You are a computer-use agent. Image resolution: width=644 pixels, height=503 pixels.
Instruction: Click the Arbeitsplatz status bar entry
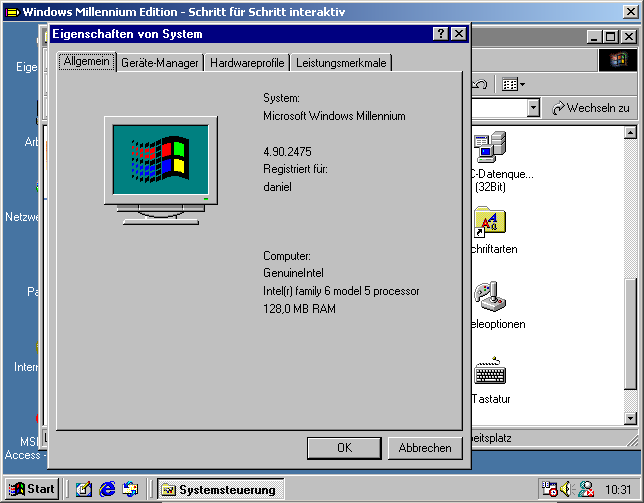click(492, 438)
